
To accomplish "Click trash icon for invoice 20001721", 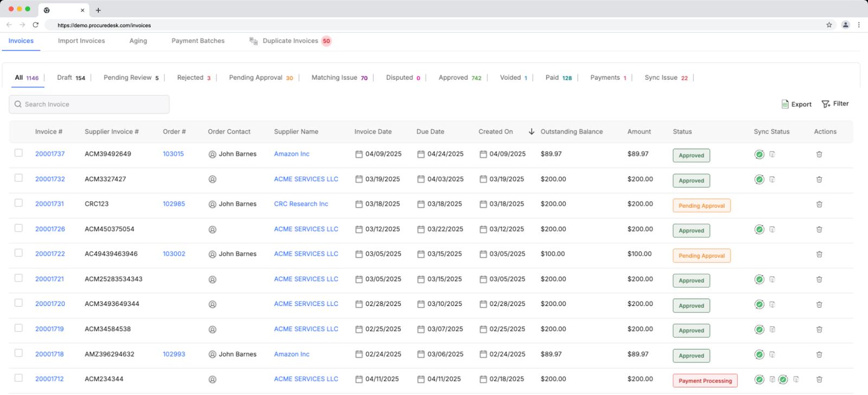I will [819, 279].
